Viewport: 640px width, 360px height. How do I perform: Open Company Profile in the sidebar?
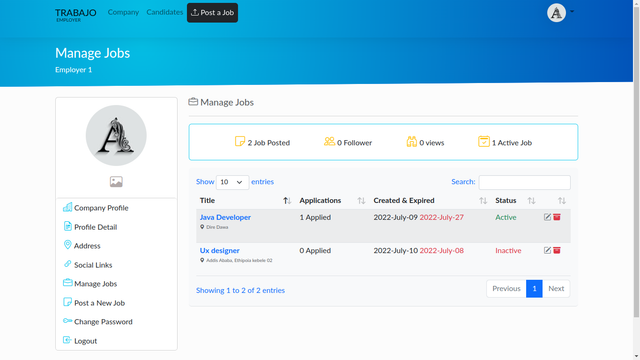pos(101,208)
